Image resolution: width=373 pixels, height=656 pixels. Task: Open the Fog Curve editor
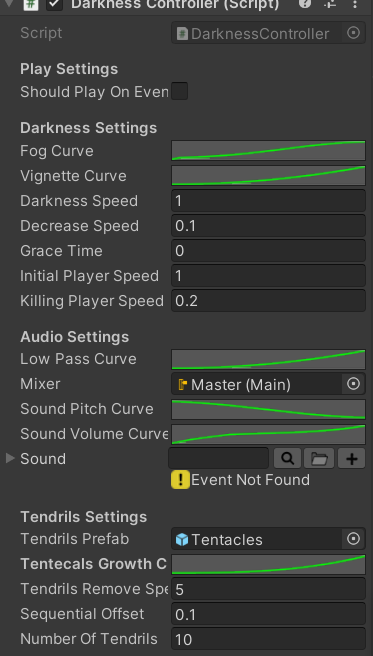[268, 151]
